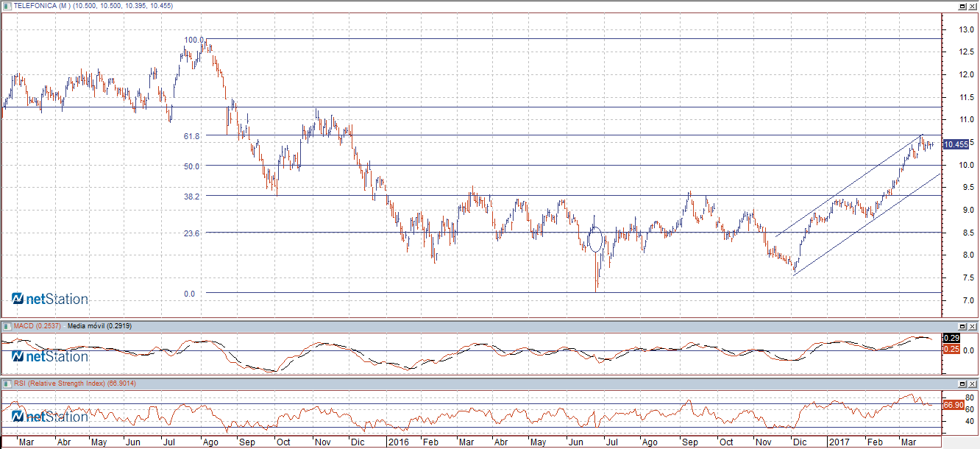
Task: Click the 50.0 Fibonacci level label
Action: pos(193,166)
